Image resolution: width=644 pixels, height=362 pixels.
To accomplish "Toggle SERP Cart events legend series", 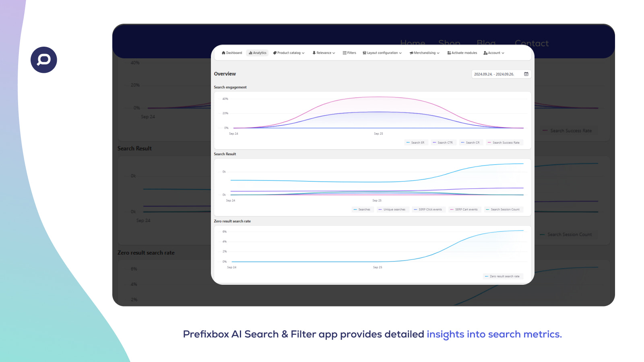I will point(464,209).
